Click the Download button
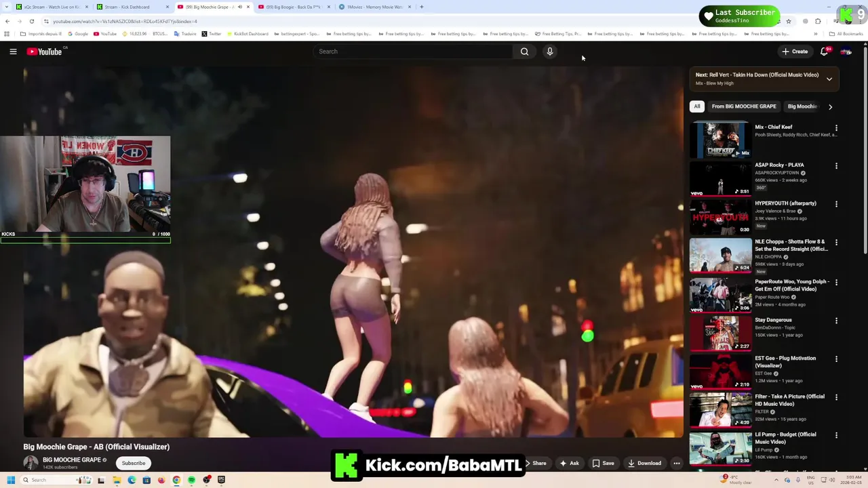Viewport: 868px width, 488px height. (x=644, y=464)
